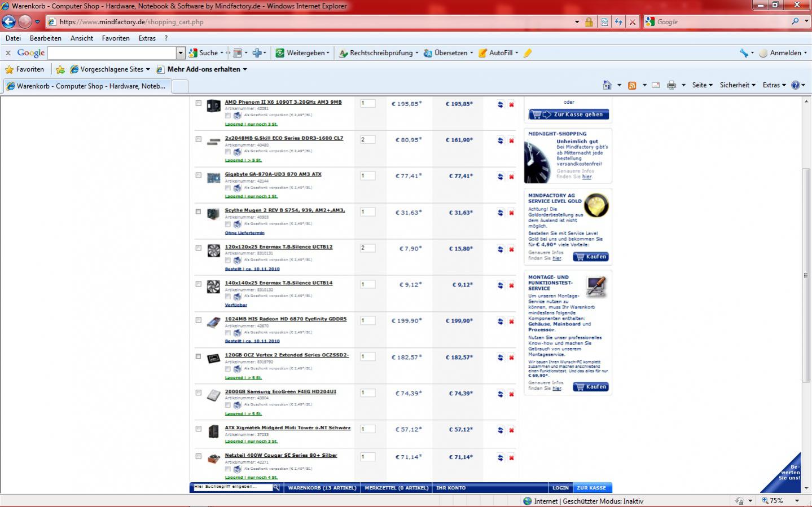Click the Favoriten star button
Image resolution: width=812 pixels, height=507 pixels.
tap(24, 69)
